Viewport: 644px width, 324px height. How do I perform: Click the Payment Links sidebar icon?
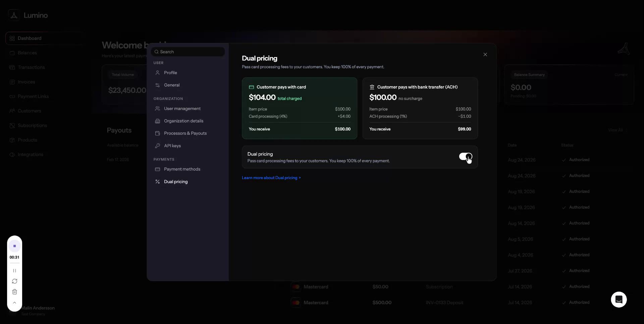point(12,97)
